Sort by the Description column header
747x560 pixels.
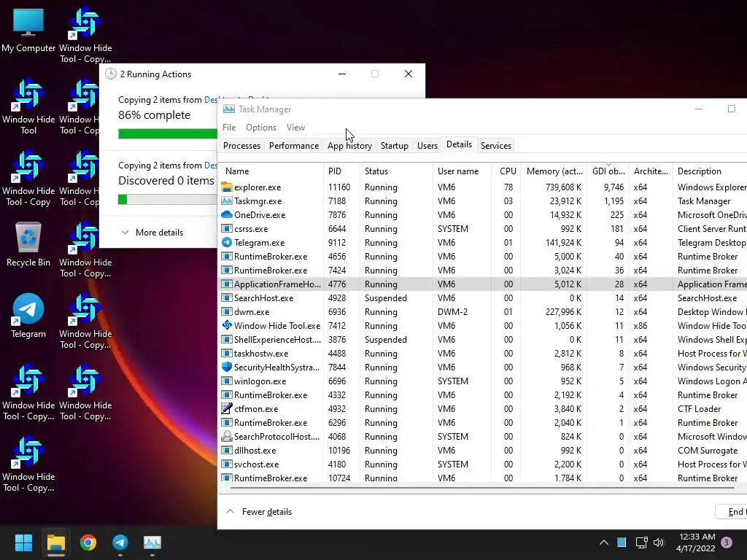[711, 171]
